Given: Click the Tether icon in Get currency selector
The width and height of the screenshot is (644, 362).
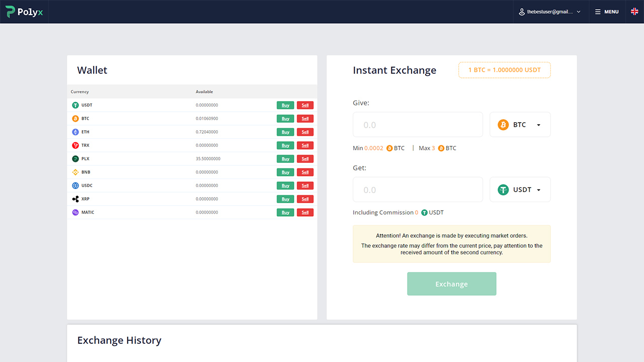Looking at the screenshot, I should tap(503, 190).
